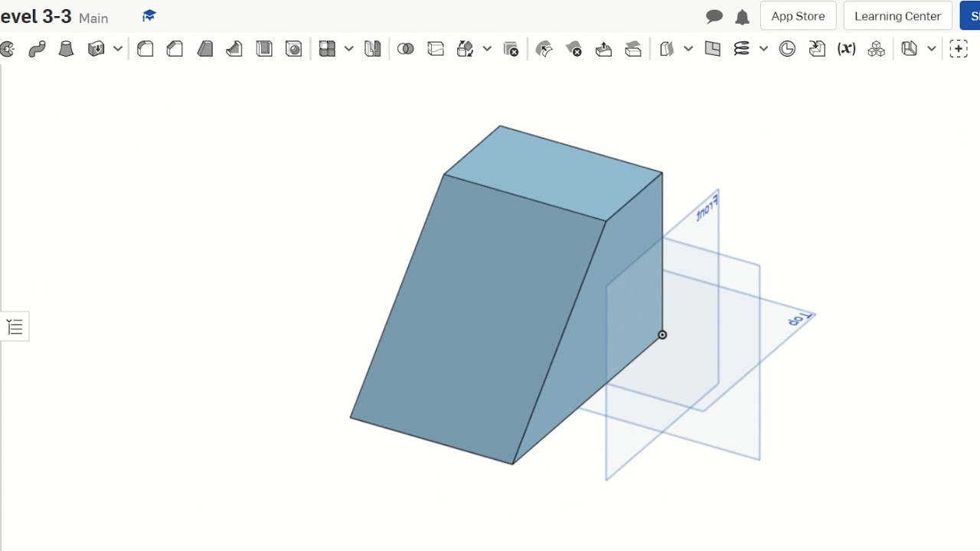
Task: Open the Boolean tool
Action: coord(406,49)
